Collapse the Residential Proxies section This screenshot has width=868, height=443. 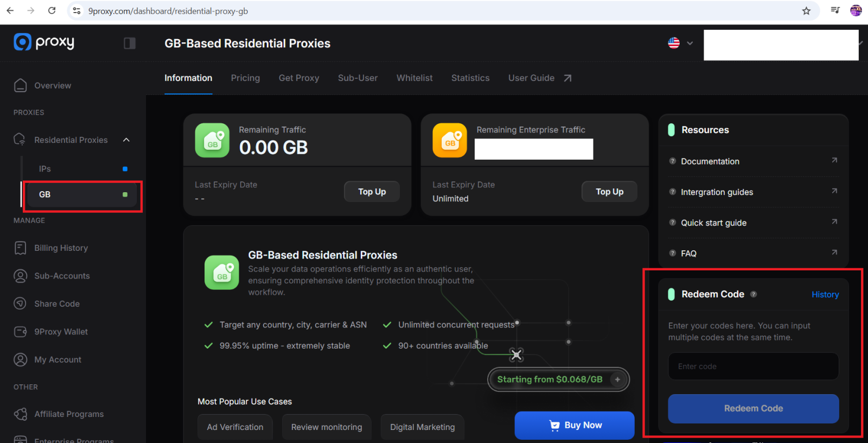[126, 140]
